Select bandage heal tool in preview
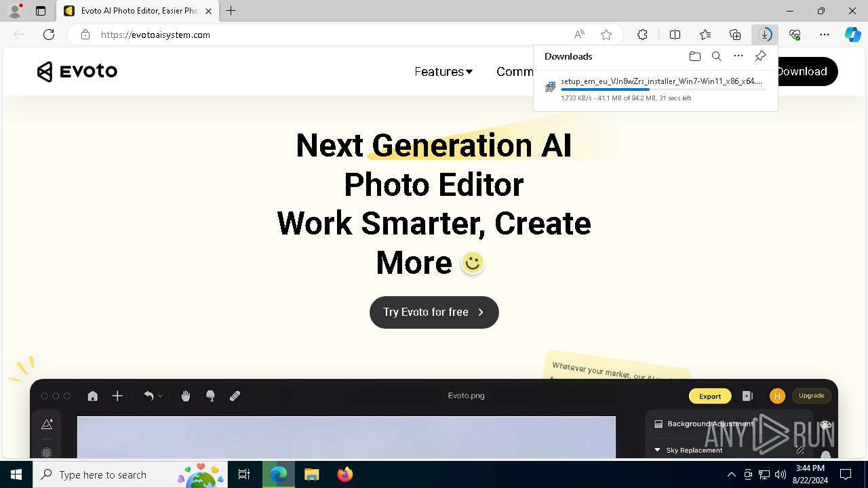 pyautogui.click(x=235, y=396)
